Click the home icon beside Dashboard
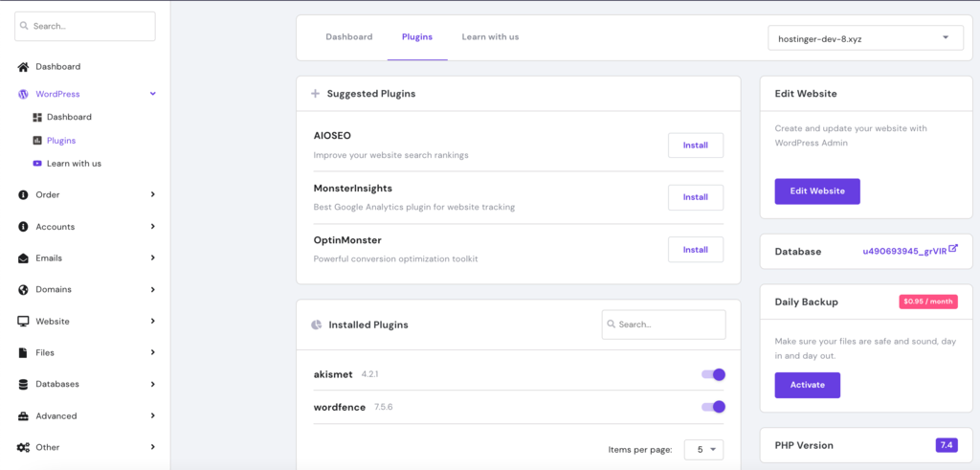 (23, 67)
